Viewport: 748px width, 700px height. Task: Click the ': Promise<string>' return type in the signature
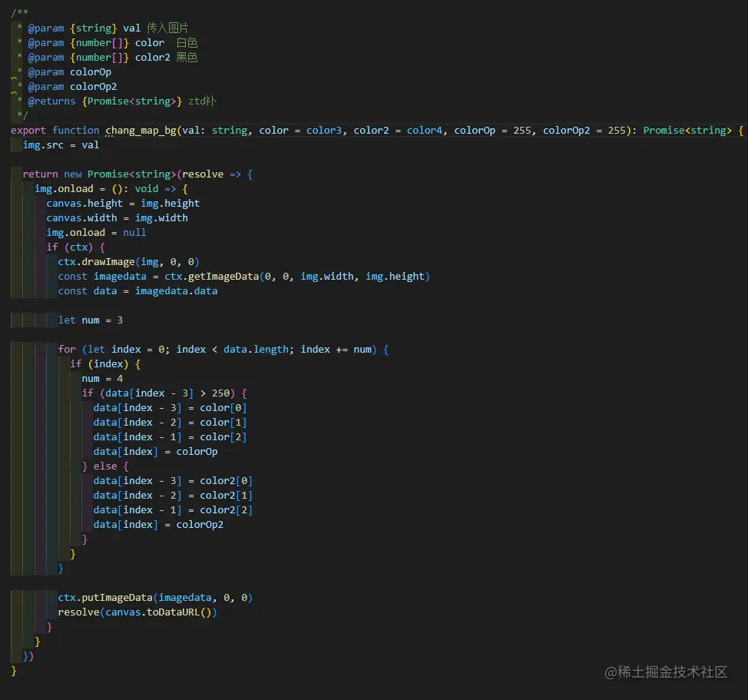point(681,131)
